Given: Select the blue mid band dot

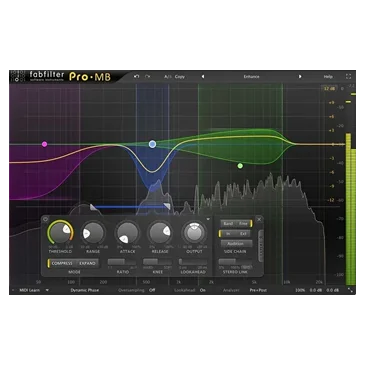Looking at the screenshot, I should coord(152,144).
